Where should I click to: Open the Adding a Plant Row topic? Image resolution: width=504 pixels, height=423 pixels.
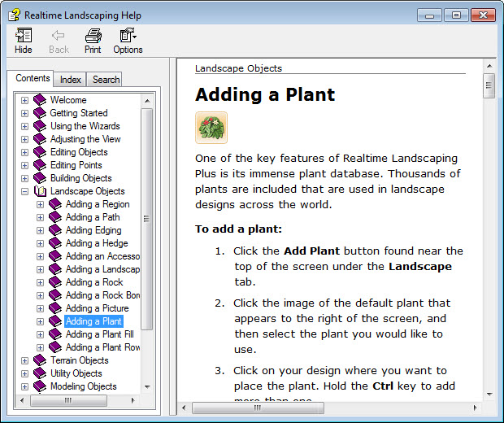tap(102, 347)
